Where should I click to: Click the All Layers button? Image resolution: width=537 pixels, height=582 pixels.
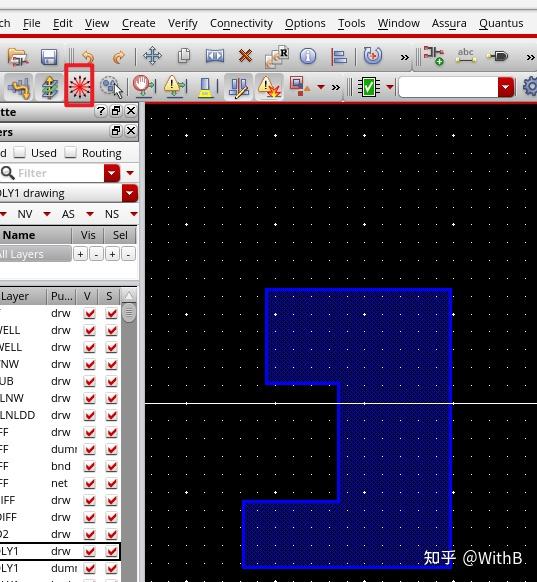[x=35, y=254]
